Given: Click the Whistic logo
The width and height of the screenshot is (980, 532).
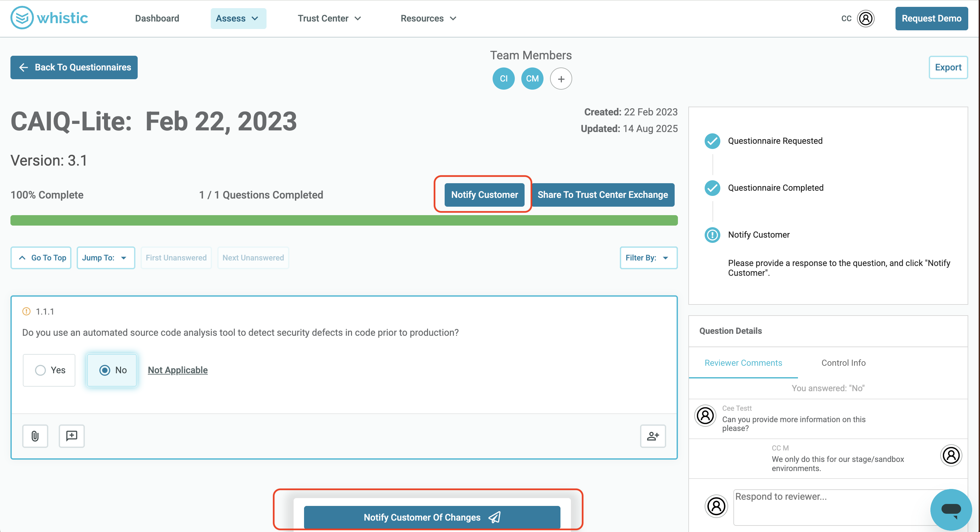Looking at the screenshot, I should click(49, 18).
